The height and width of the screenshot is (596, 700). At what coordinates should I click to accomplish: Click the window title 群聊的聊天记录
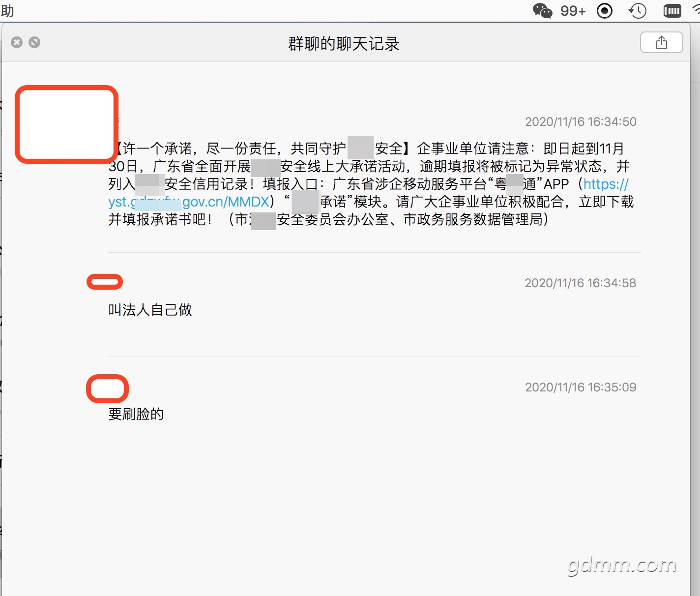(x=344, y=44)
